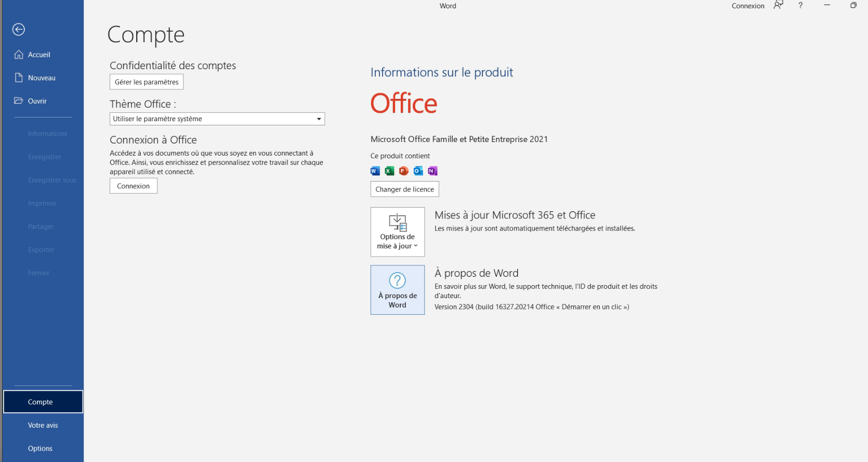This screenshot has width=868, height=462.
Task: Click the Connexion button under Connexion à Office
Action: coord(134,186)
